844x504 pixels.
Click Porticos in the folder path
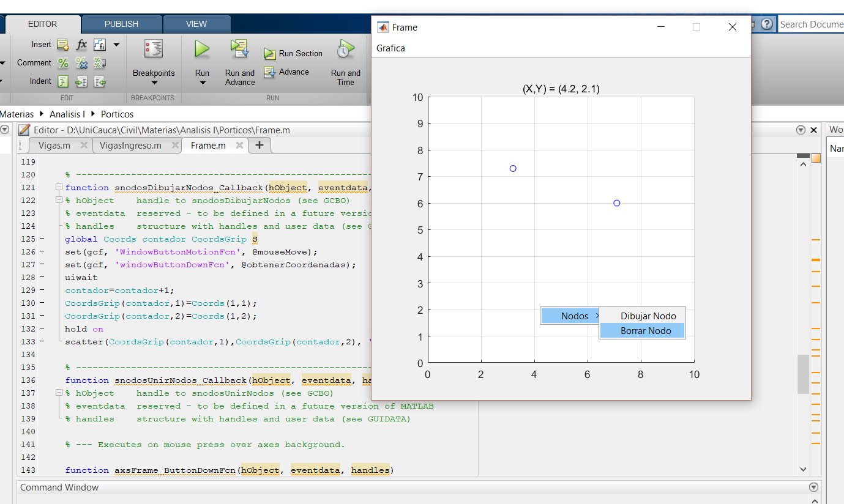117,114
